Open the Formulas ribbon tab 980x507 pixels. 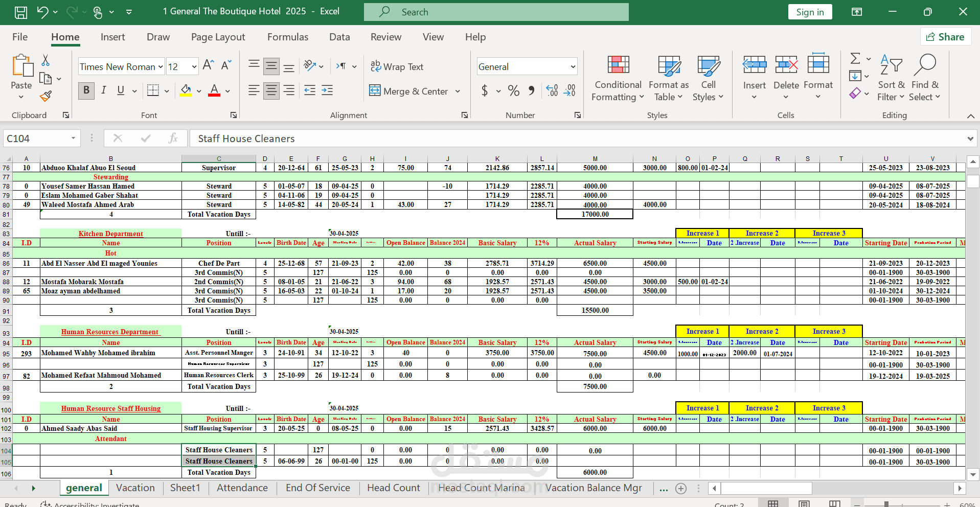click(x=288, y=37)
